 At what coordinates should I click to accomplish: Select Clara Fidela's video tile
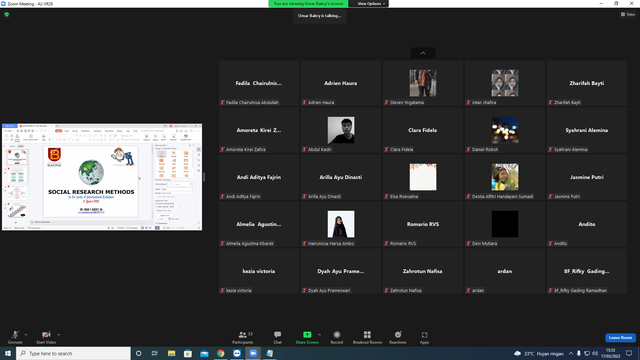[423, 130]
